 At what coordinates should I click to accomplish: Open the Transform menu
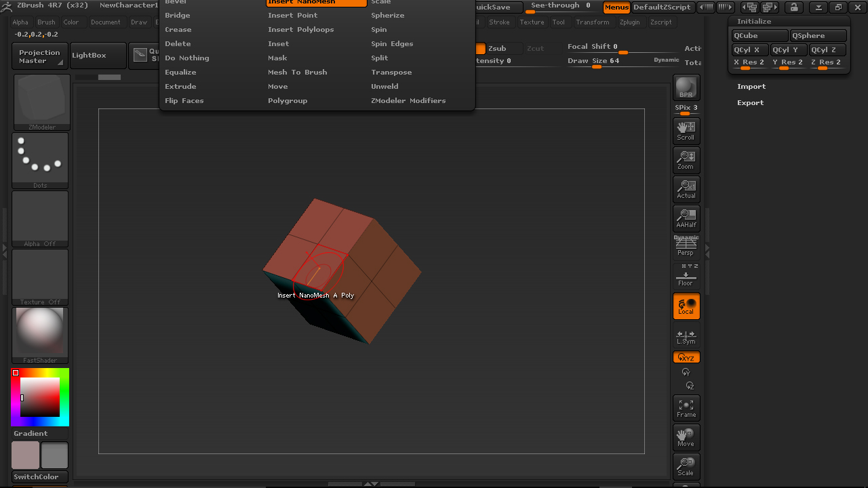[593, 22]
